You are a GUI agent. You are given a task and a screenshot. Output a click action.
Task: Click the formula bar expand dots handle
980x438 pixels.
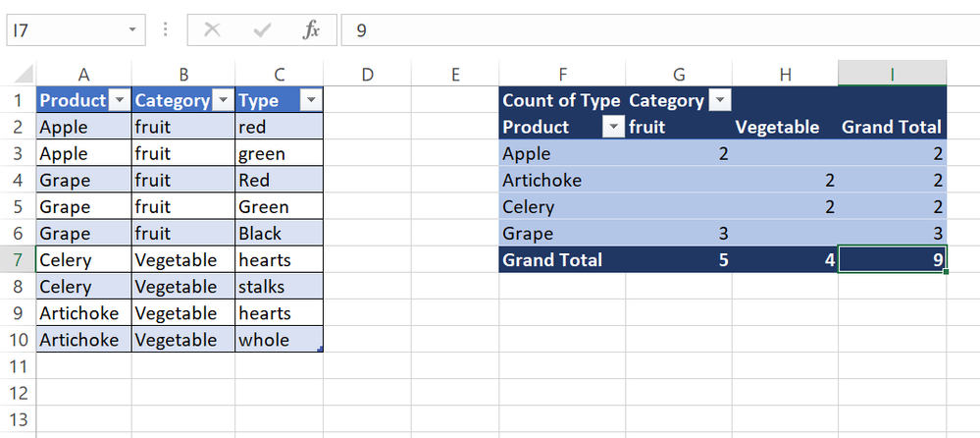[x=166, y=29]
